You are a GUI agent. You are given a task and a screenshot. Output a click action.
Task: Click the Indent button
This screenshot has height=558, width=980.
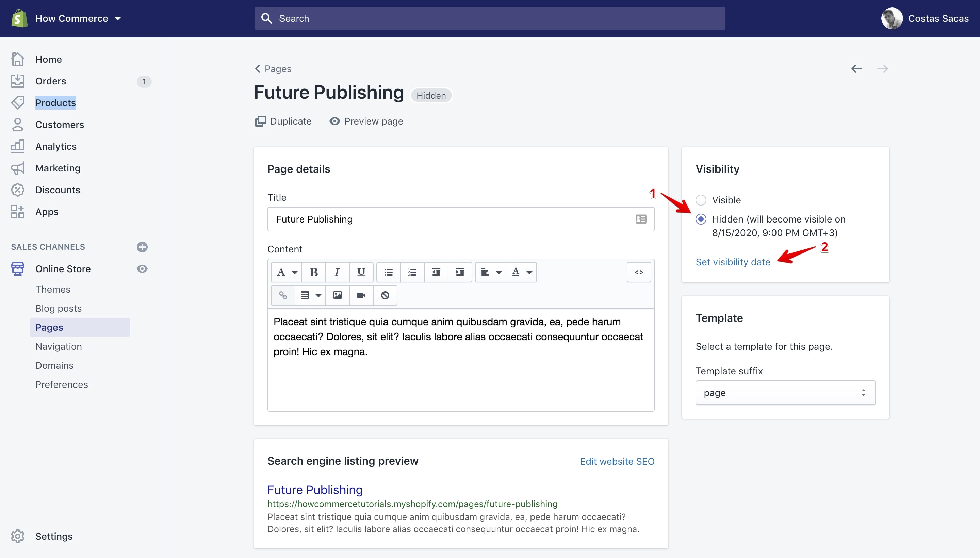point(460,272)
